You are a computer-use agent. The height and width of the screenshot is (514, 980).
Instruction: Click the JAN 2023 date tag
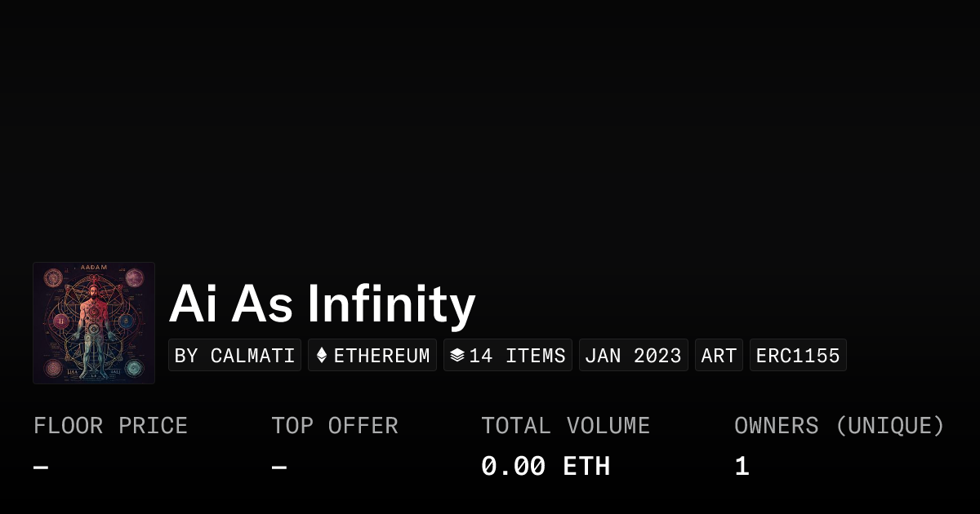click(633, 356)
